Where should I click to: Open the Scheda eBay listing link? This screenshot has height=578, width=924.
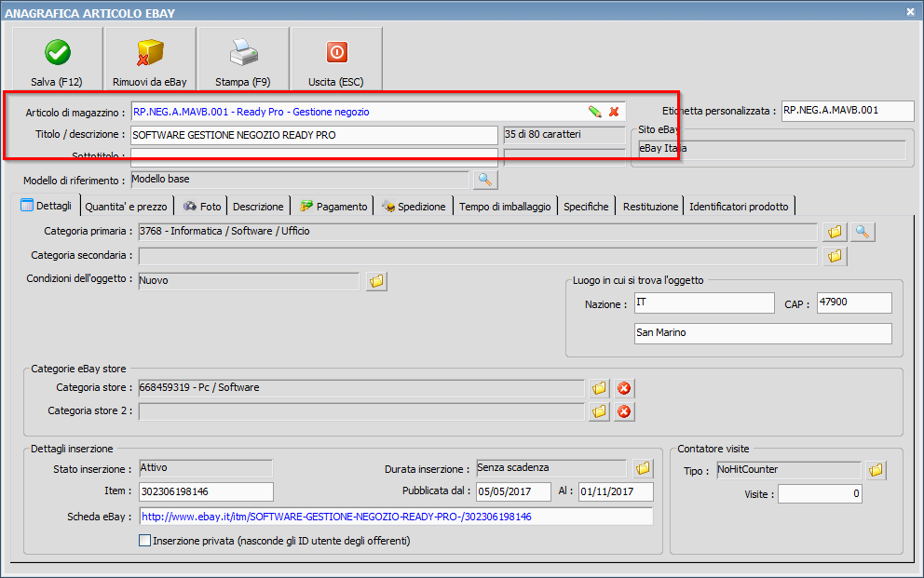click(x=336, y=517)
